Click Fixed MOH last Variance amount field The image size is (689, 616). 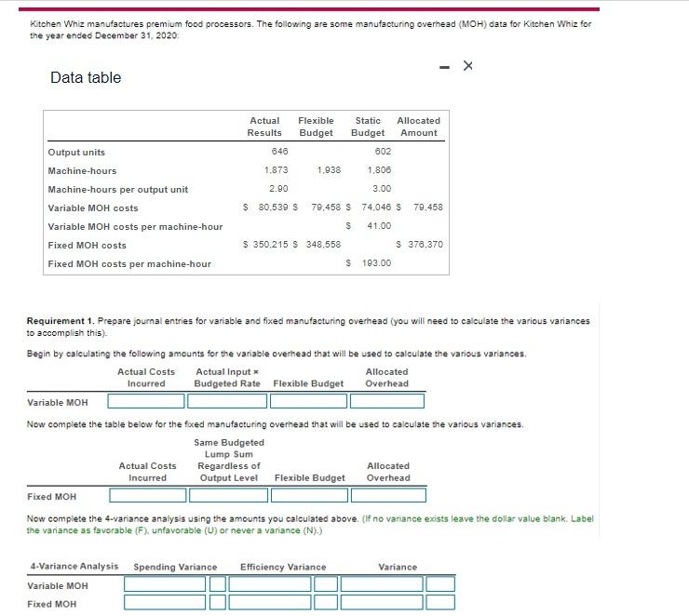pos(382,602)
